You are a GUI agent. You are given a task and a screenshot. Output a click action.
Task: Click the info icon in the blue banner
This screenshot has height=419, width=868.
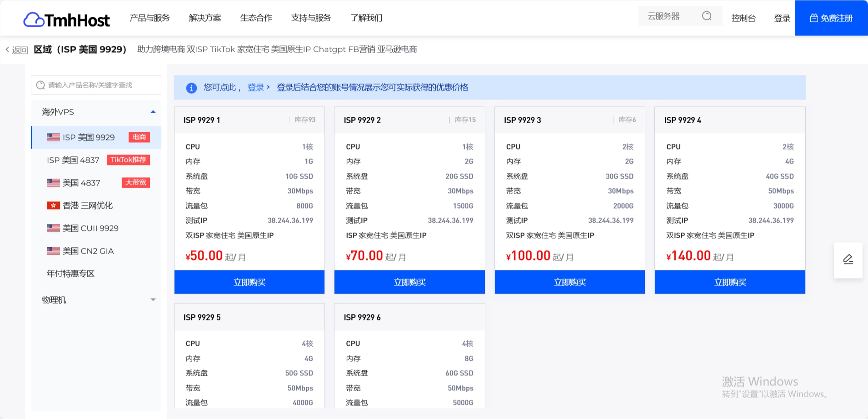click(191, 87)
